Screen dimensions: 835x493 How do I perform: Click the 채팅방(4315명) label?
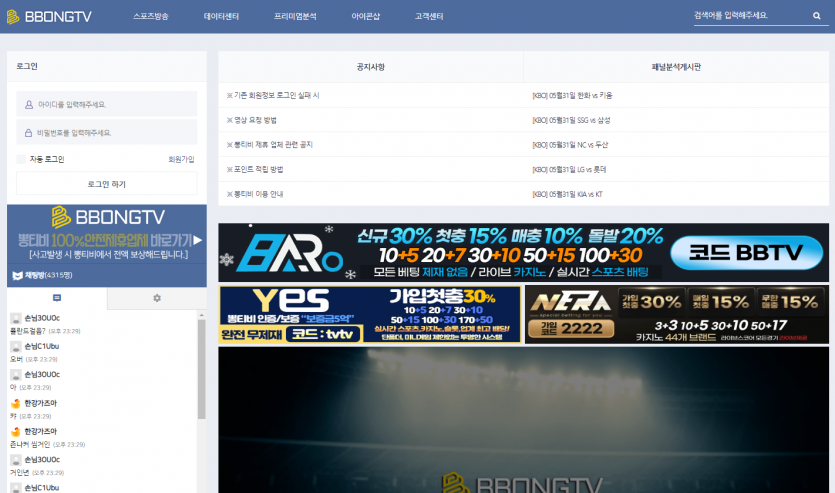coord(48,275)
